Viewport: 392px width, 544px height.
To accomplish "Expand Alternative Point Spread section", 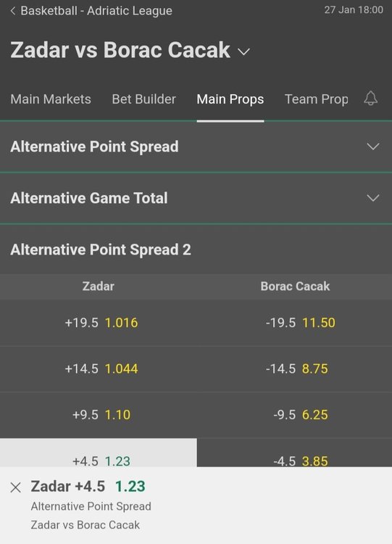I will (196, 147).
